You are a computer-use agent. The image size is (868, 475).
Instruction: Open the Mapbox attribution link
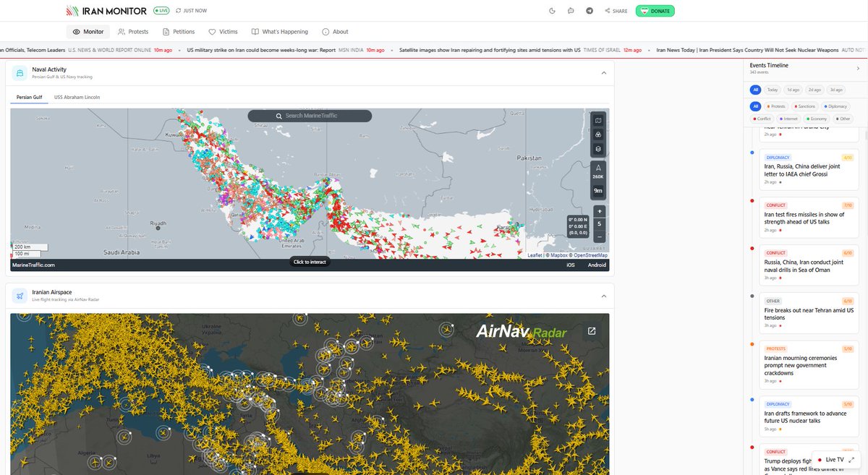tap(558, 255)
